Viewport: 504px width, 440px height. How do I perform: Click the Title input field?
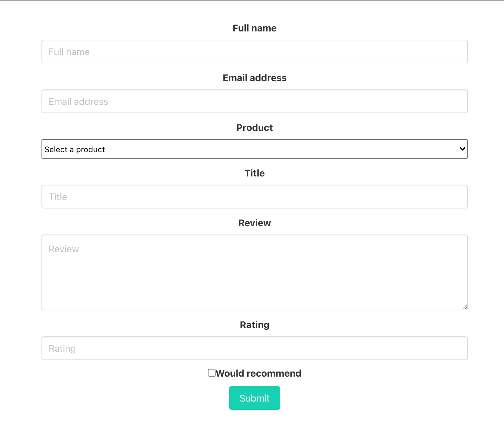coord(255,197)
